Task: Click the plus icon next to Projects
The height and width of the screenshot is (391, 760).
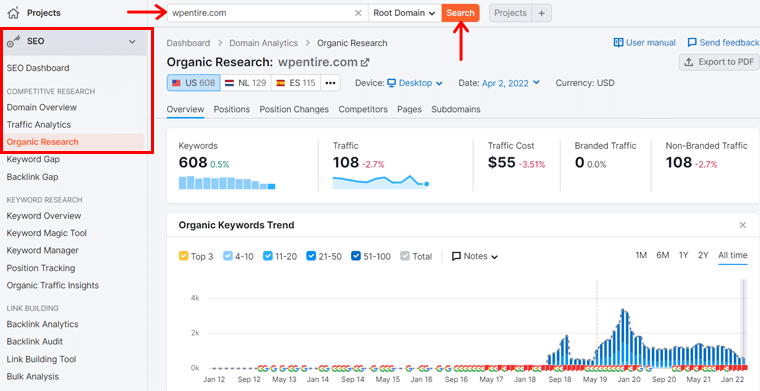Action: [x=541, y=13]
